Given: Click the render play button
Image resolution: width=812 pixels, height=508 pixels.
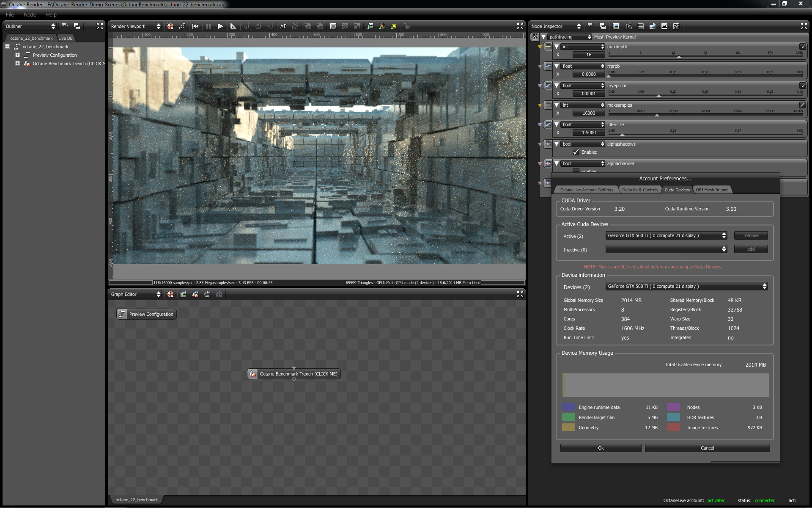Looking at the screenshot, I should point(220,26).
